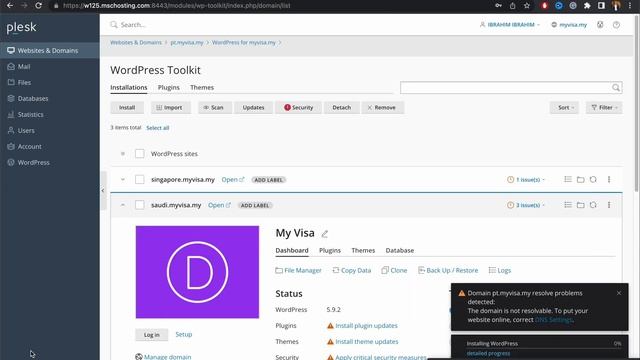Toggle expander next to WordPress sites
Image resolution: width=640 pixels, height=360 pixels.
coord(122,154)
